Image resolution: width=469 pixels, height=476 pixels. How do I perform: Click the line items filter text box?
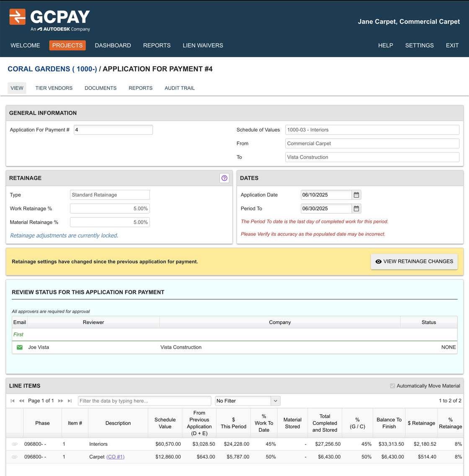[x=144, y=401]
